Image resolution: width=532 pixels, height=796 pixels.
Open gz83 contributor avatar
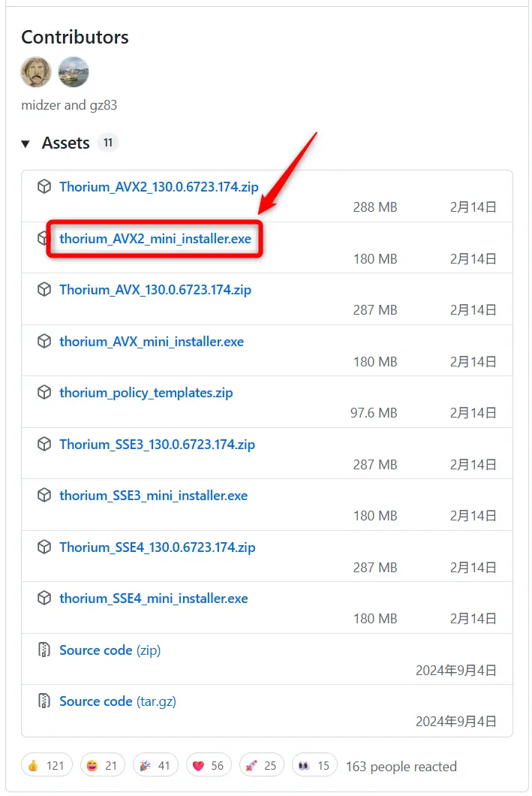point(74,72)
